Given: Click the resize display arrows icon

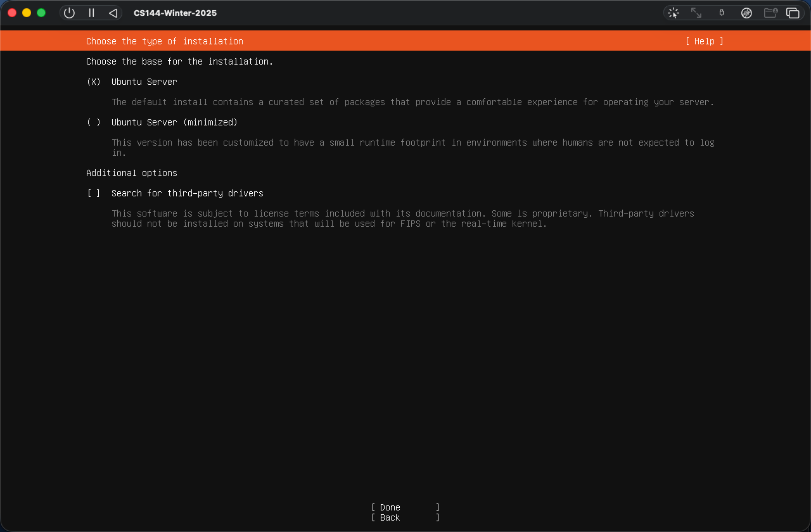Looking at the screenshot, I should click(x=696, y=13).
